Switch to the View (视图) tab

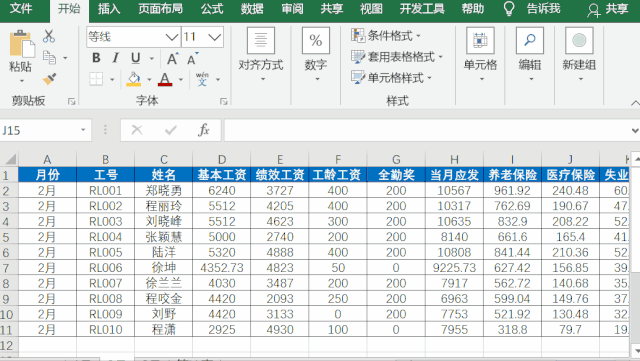pos(371,9)
